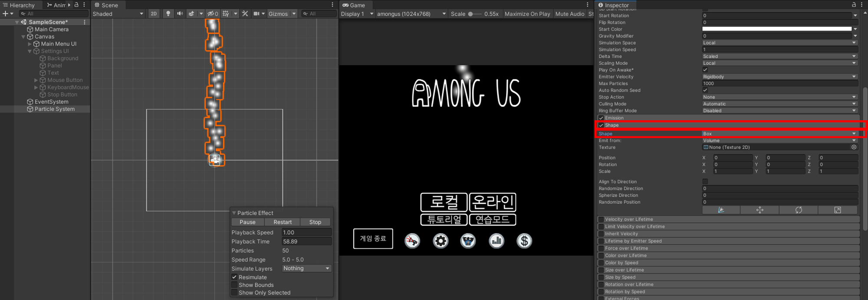Uncheck Auto Random Seed checkbox
This screenshot has width=868, height=300.
tap(705, 90)
